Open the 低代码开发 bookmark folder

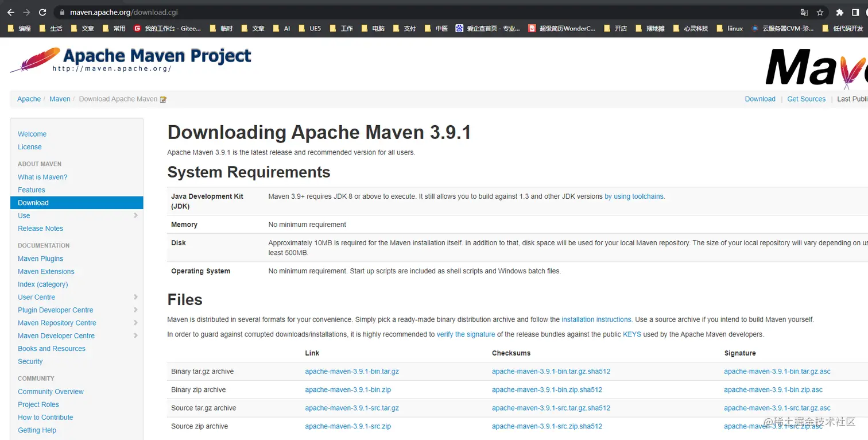click(843, 28)
